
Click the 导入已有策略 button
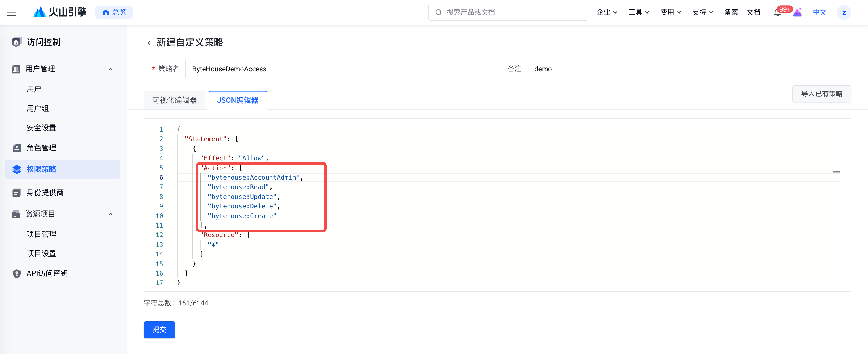pos(821,94)
